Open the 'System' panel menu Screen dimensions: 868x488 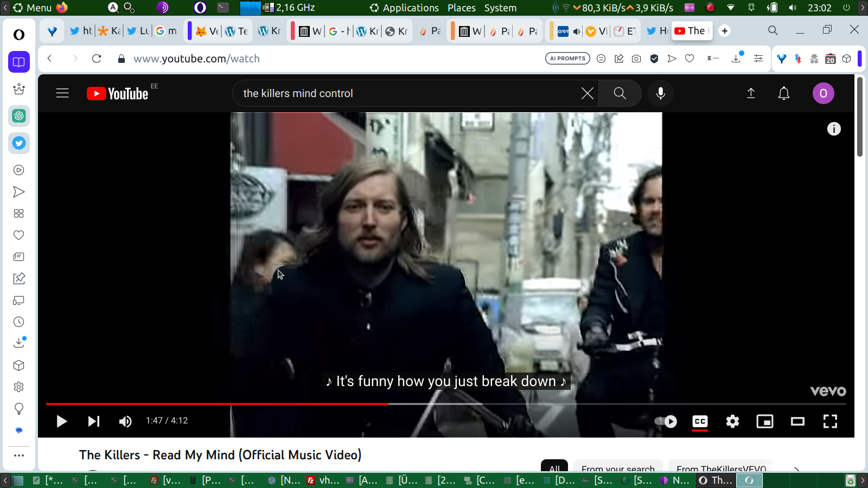[x=500, y=8]
